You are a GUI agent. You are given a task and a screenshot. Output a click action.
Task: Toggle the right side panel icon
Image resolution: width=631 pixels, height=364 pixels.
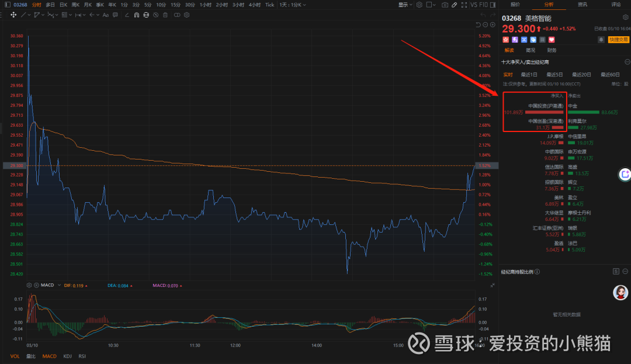pos(493,5)
